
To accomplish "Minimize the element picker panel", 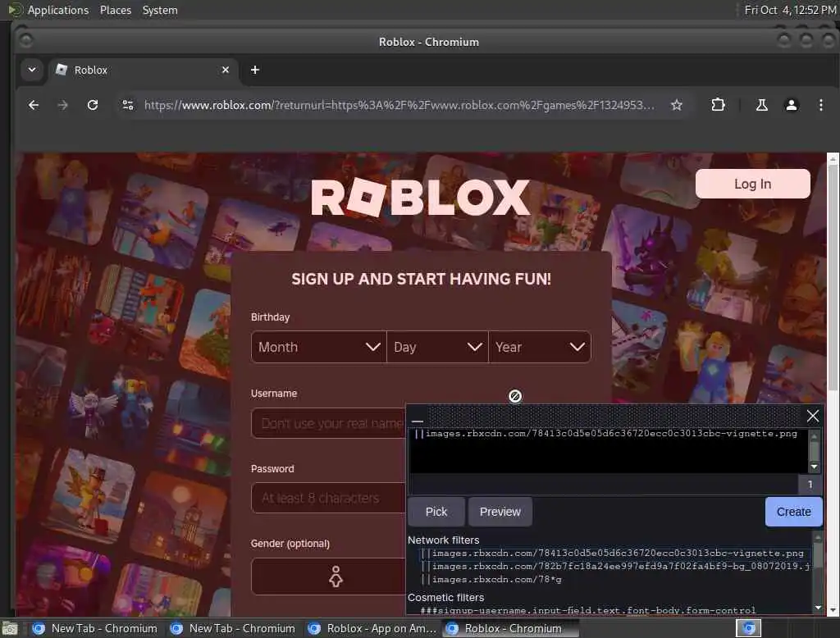I will pos(418,421).
